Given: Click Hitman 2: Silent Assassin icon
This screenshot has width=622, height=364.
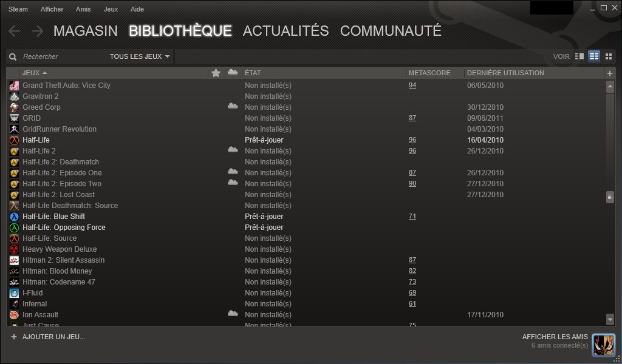Looking at the screenshot, I should click(x=14, y=260).
